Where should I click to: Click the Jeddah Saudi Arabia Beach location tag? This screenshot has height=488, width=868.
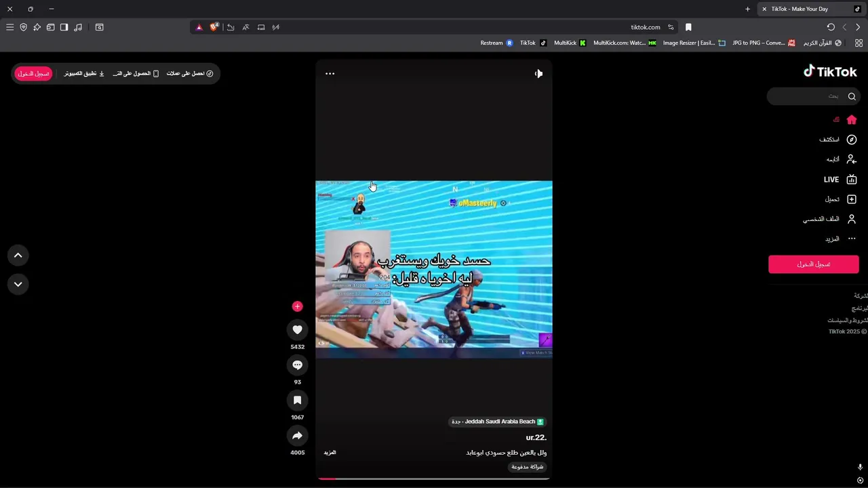point(498,422)
